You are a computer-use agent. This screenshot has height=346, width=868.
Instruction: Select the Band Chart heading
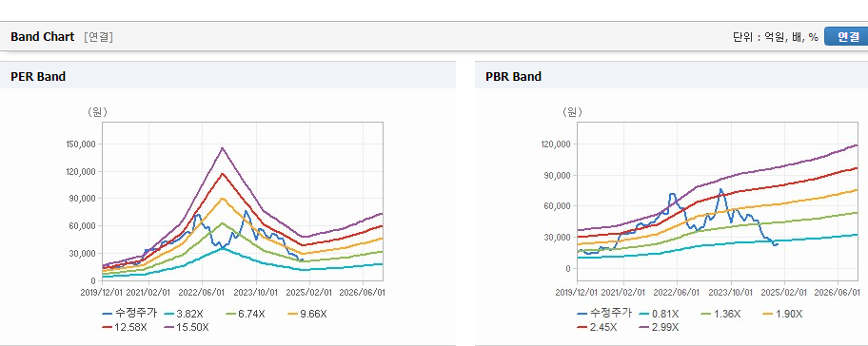42,37
